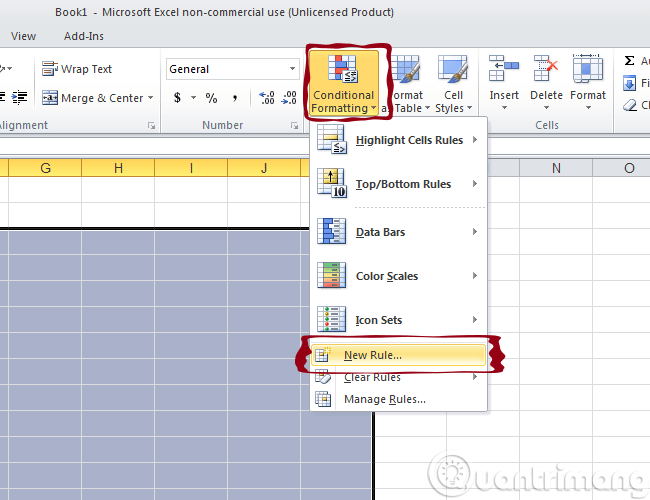
Task: Expand Format dropdown arrow
Action: point(588,108)
